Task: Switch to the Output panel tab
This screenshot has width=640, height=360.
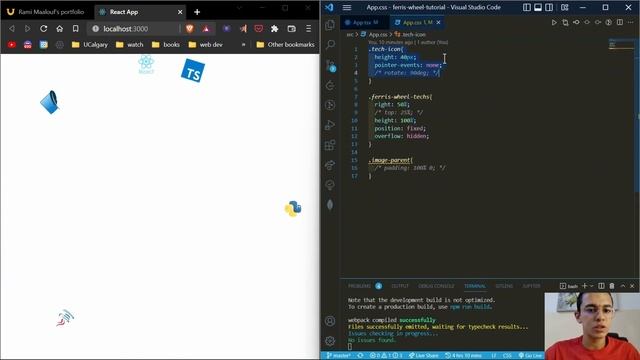Action: click(400, 286)
